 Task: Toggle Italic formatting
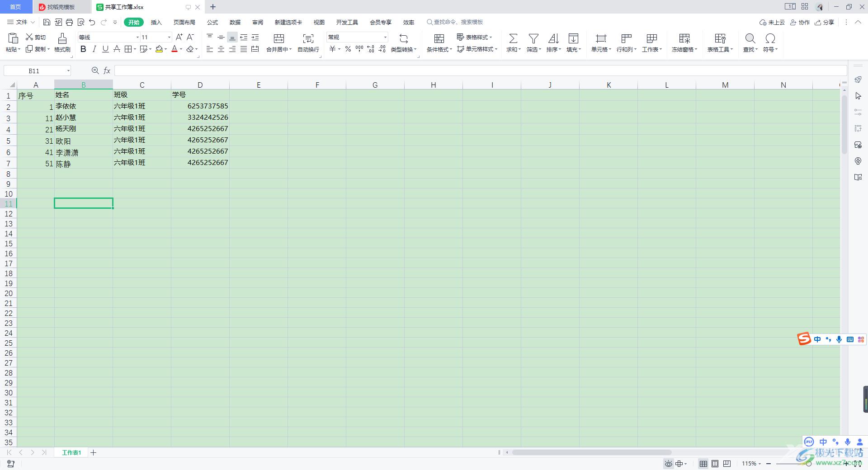[94, 49]
